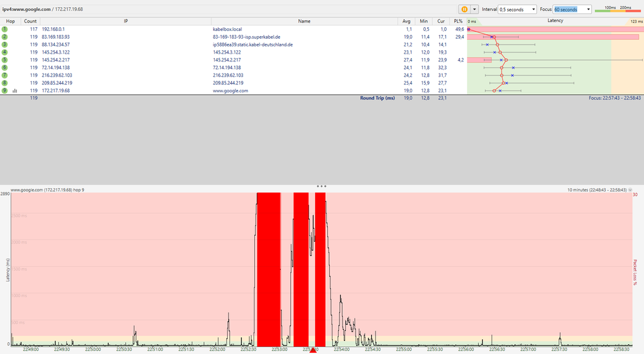Image resolution: width=644 pixels, height=354 pixels.
Task: Click the hop 2 green circle icon
Action: point(5,37)
